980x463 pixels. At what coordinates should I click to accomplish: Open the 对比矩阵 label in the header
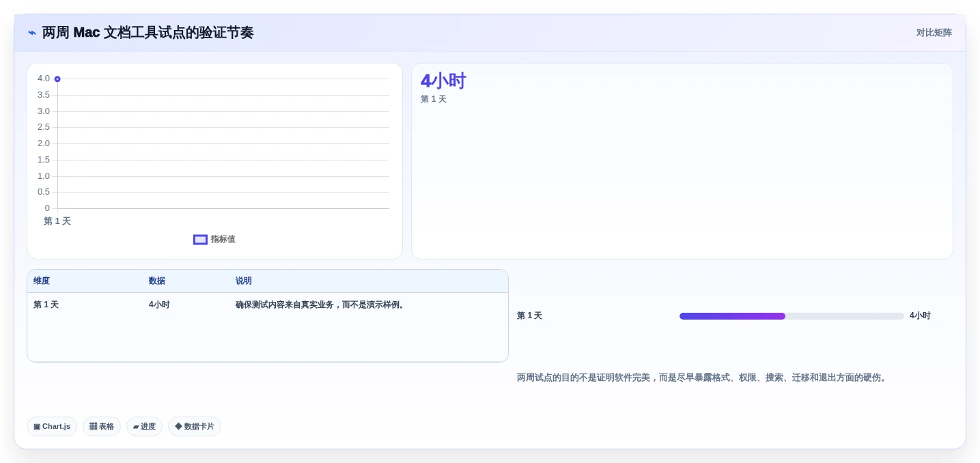[934, 33]
